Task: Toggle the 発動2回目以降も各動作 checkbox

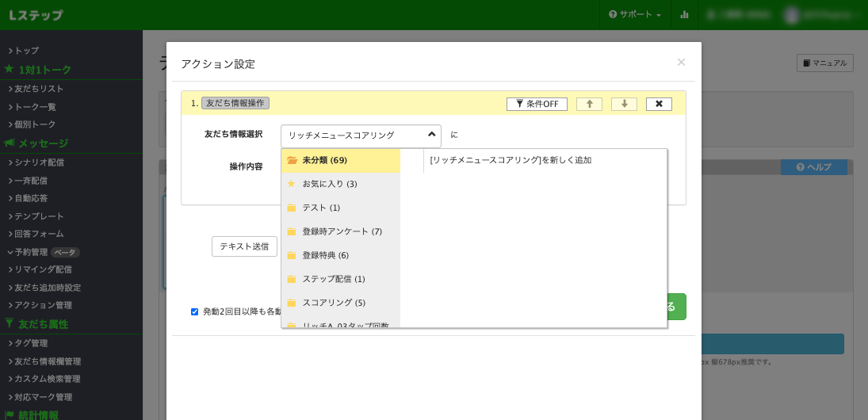Action: [194, 311]
